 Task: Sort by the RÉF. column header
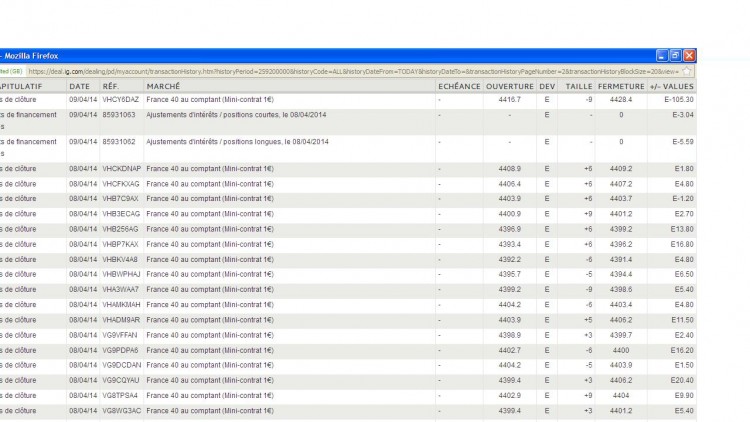coord(111,87)
